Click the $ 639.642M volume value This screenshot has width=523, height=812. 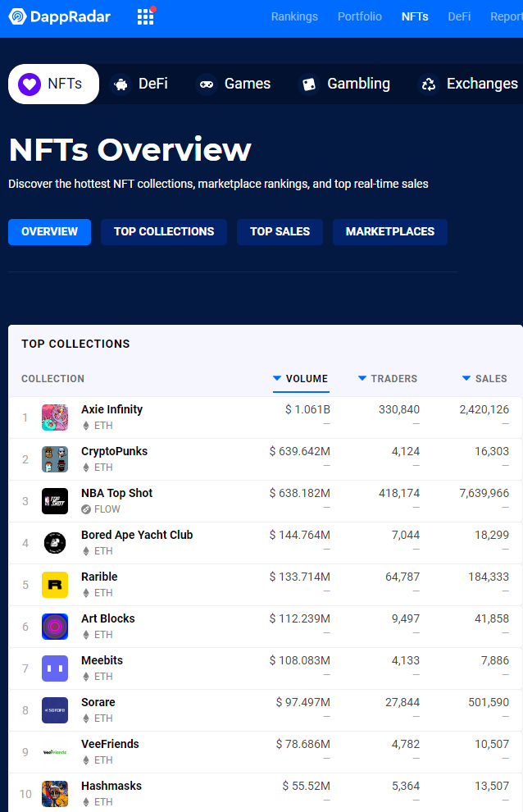coord(300,451)
